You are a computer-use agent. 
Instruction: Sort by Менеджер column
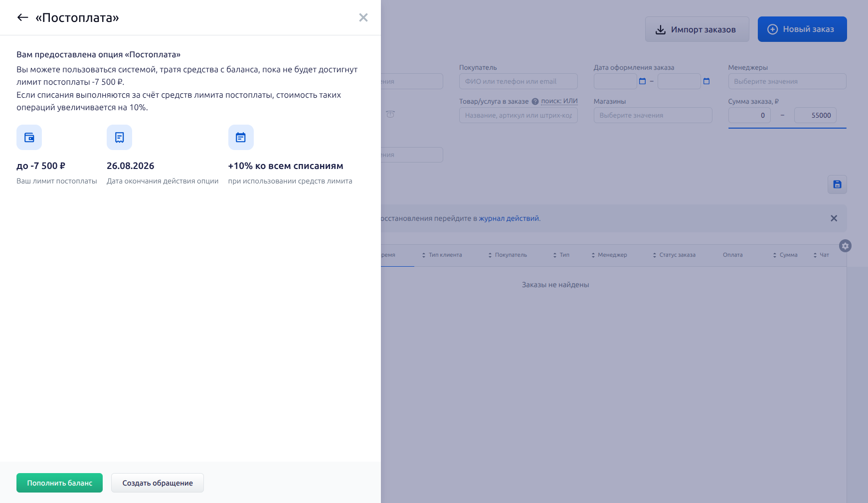pos(609,255)
